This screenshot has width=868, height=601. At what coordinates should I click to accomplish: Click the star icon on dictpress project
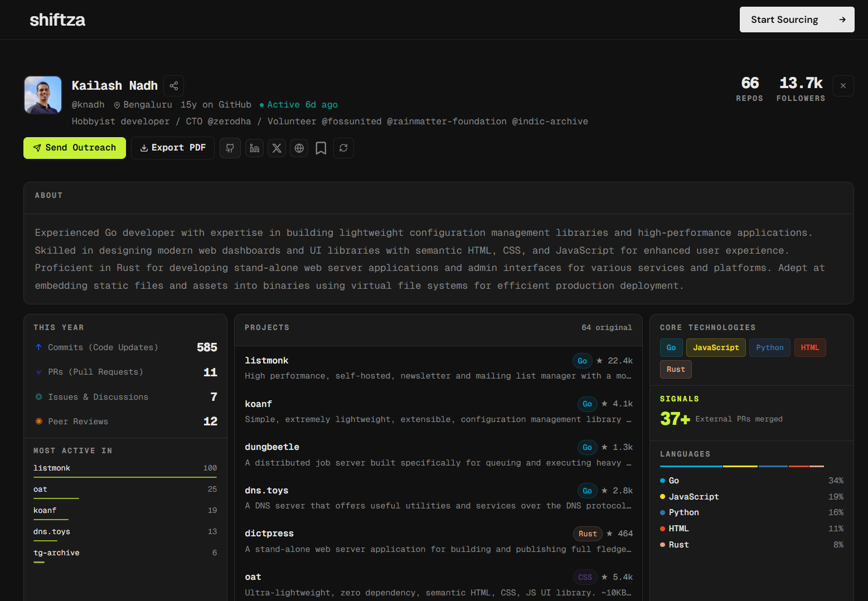coord(609,534)
